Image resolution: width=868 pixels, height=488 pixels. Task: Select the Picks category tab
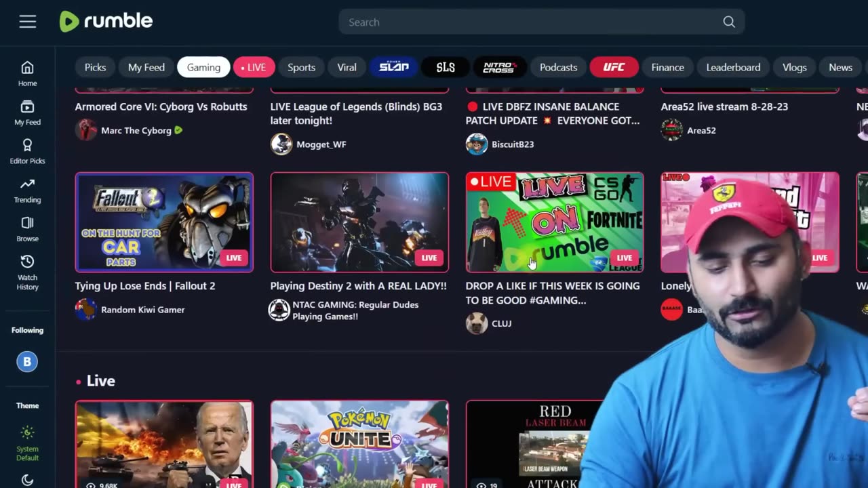[x=95, y=67]
